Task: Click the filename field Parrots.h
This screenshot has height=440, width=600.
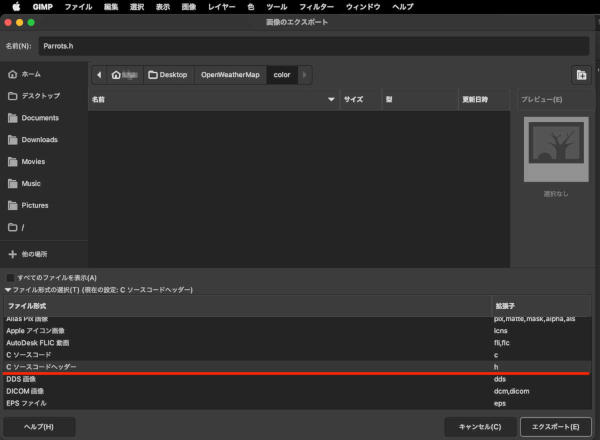Action: pyautogui.click(x=314, y=46)
